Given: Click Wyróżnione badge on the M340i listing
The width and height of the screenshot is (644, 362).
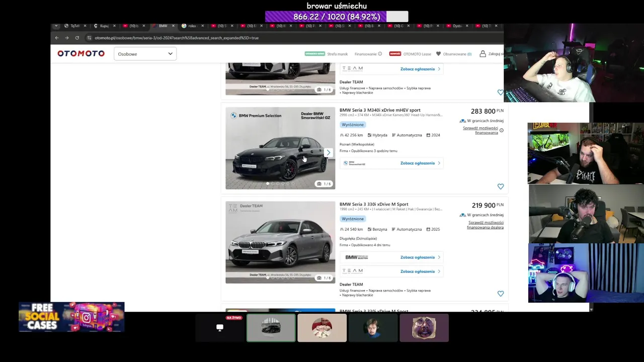Looking at the screenshot, I should click(x=353, y=125).
